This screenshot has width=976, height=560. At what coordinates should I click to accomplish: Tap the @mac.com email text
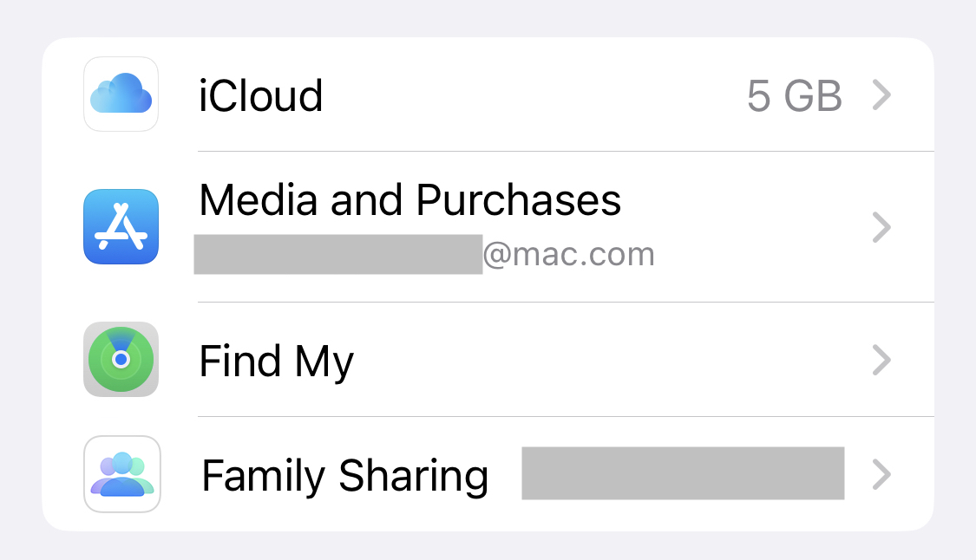569,255
